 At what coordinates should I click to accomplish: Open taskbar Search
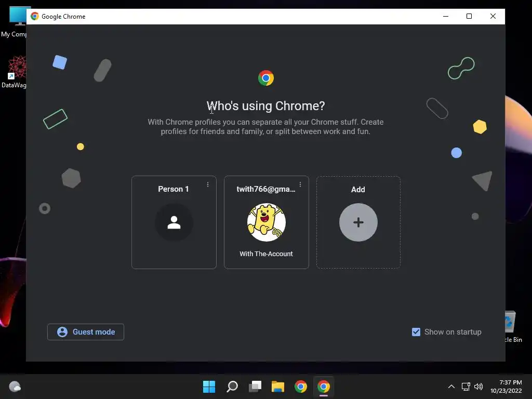pyautogui.click(x=232, y=387)
